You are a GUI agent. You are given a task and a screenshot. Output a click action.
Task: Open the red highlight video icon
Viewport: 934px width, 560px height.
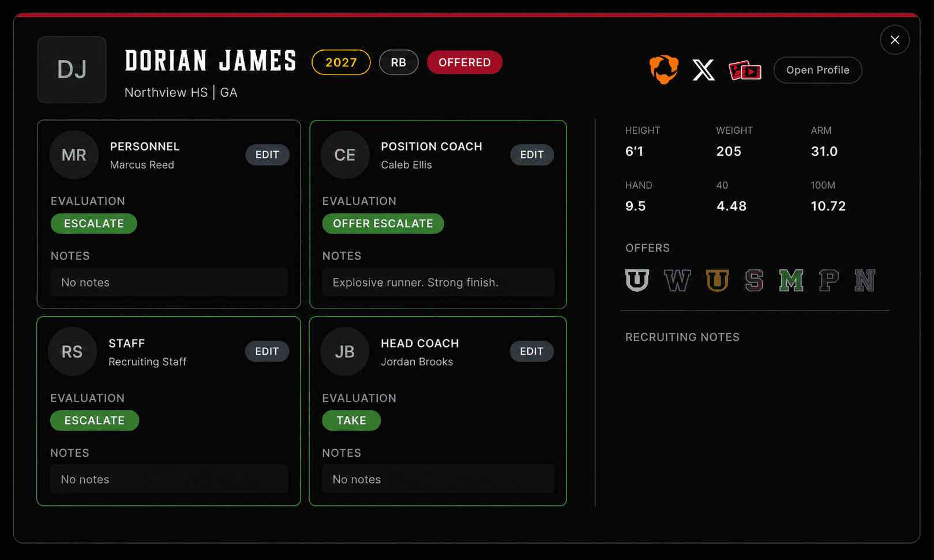coord(745,70)
